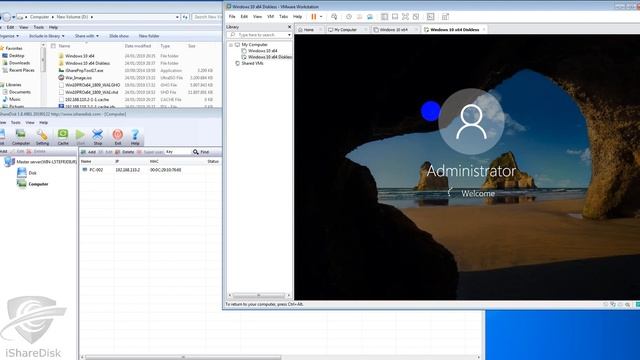
Task: Focus the Key search field in iShareDisk
Action: click(x=178, y=152)
